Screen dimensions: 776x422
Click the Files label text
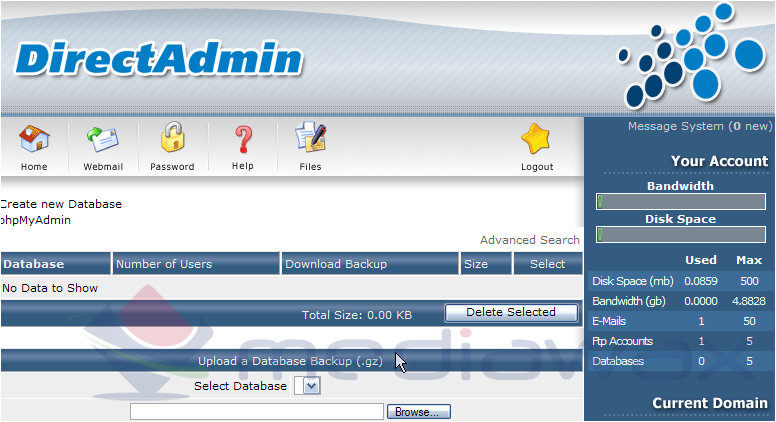[310, 167]
